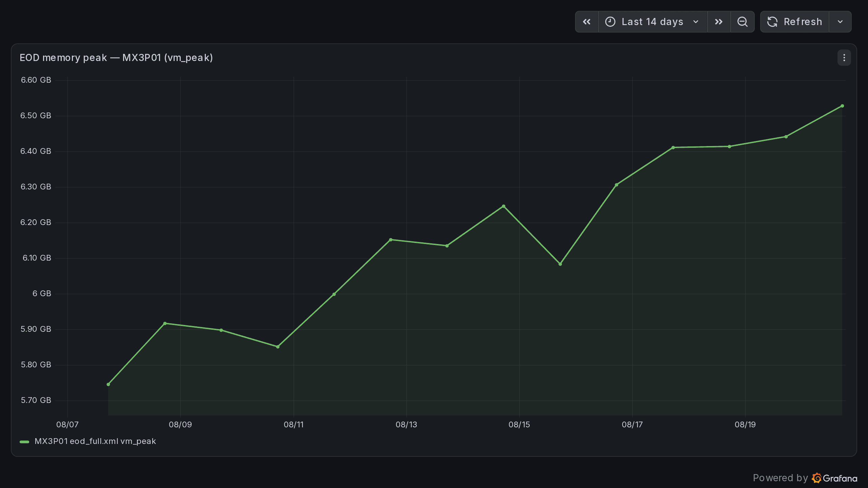Toggle MX3P01 eod_full.xml vm_peak legend series

(x=95, y=441)
